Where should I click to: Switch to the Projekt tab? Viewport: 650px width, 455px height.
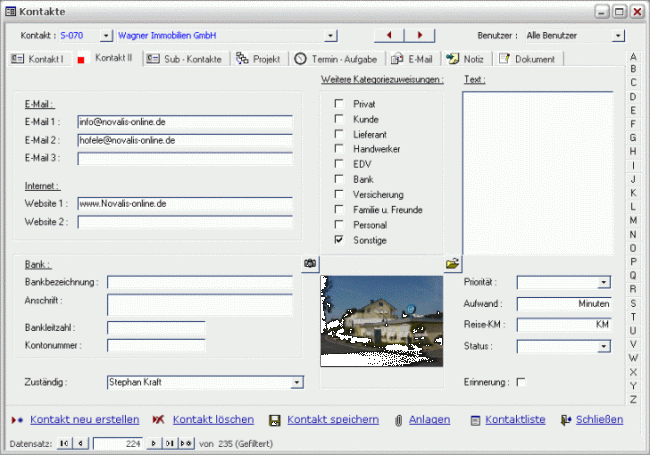click(x=258, y=59)
